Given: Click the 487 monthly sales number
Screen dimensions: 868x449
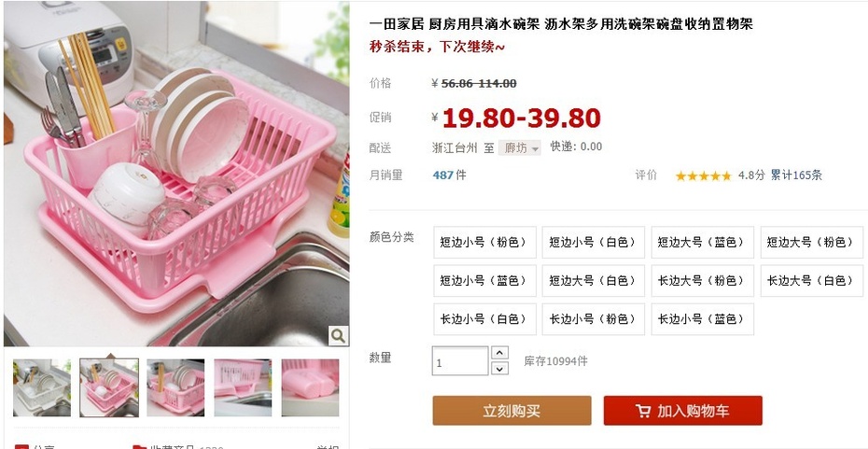Looking at the screenshot, I should click(442, 175).
